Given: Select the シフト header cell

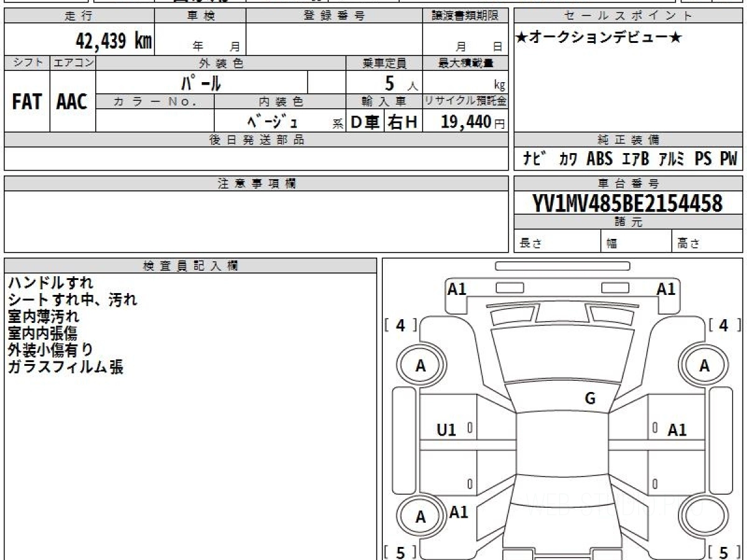Looking at the screenshot, I should [27, 63].
